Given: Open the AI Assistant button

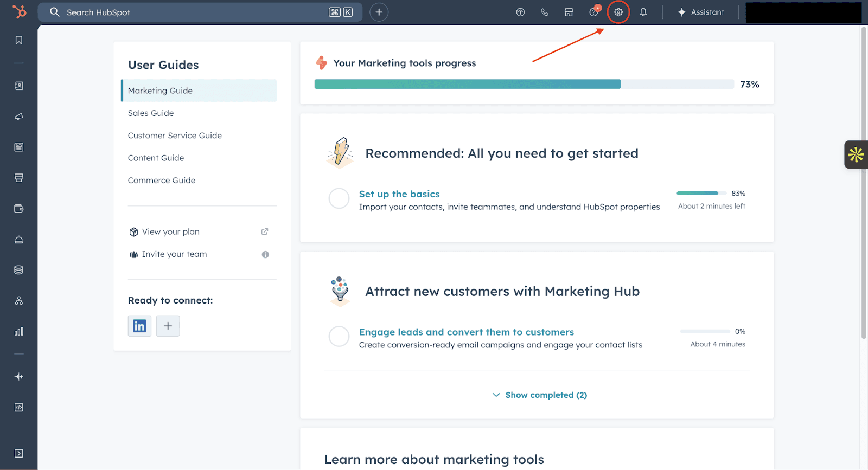Looking at the screenshot, I should tap(701, 12).
